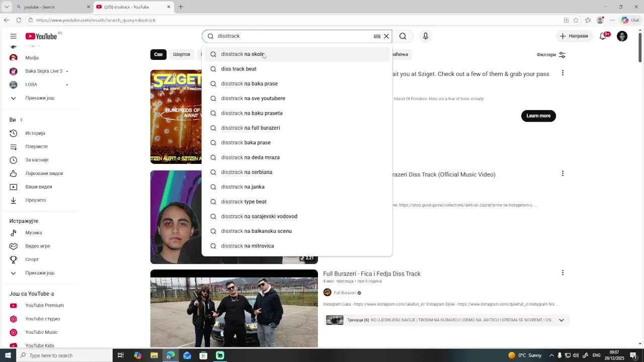
Task: Open 'Full Burazeri - Fica i Fedja Diss Track' title
Action: pos(372,274)
